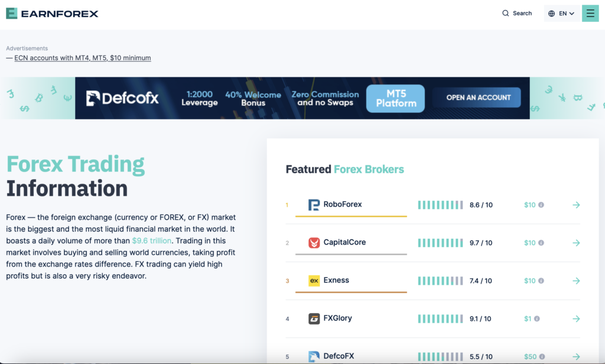Open the FXGlory broker link

click(x=337, y=318)
